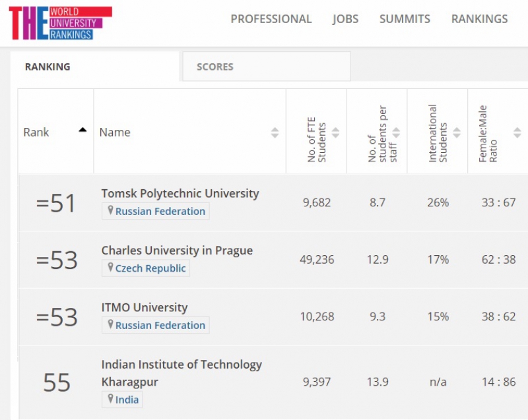Sort by Female:Male Ratio arrows
The height and width of the screenshot is (420, 528).
(x=517, y=133)
